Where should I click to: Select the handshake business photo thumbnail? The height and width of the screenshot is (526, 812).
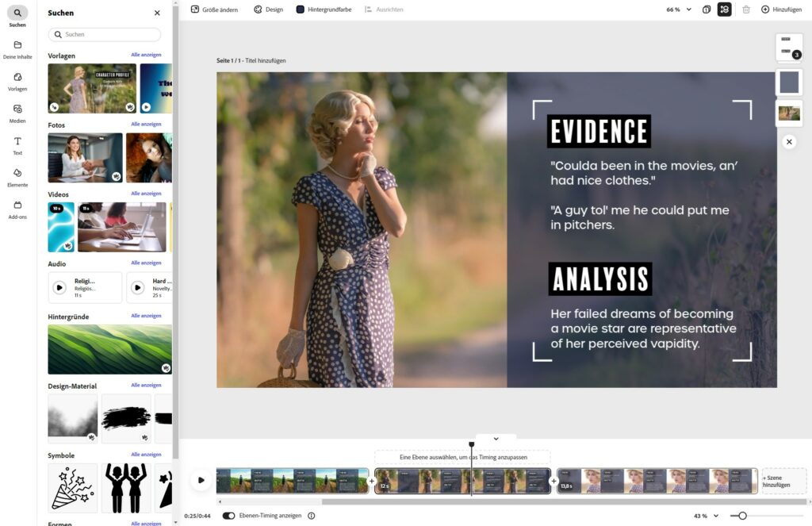[x=86, y=158]
